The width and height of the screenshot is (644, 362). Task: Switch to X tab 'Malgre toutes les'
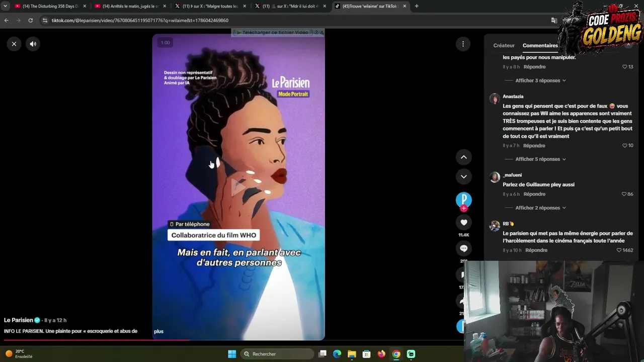click(x=210, y=6)
